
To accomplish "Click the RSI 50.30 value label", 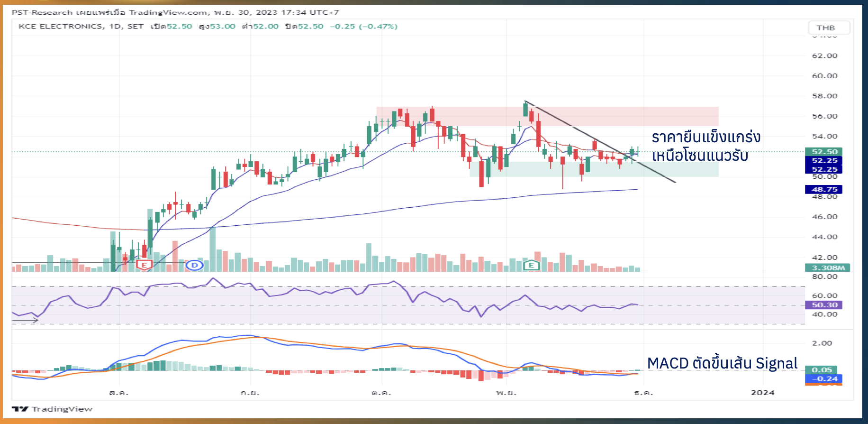I will pos(823,305).
